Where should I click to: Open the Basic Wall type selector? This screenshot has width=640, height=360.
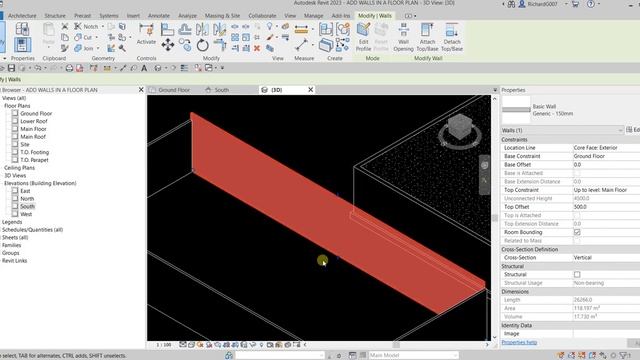pos(570,109)
